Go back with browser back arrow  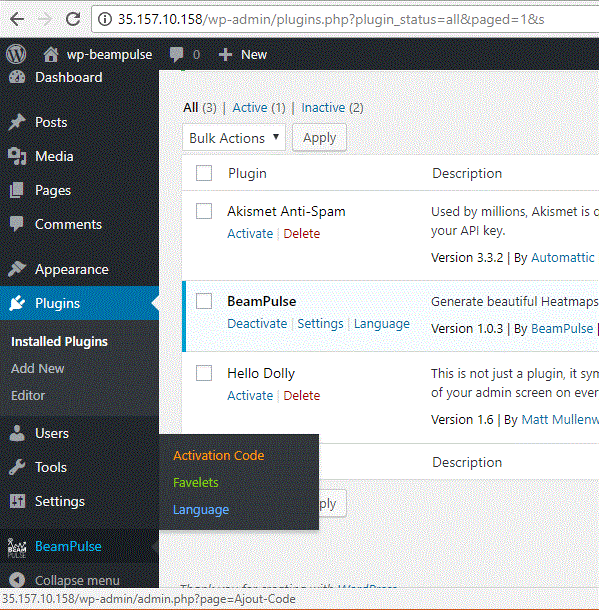(17, 19)
